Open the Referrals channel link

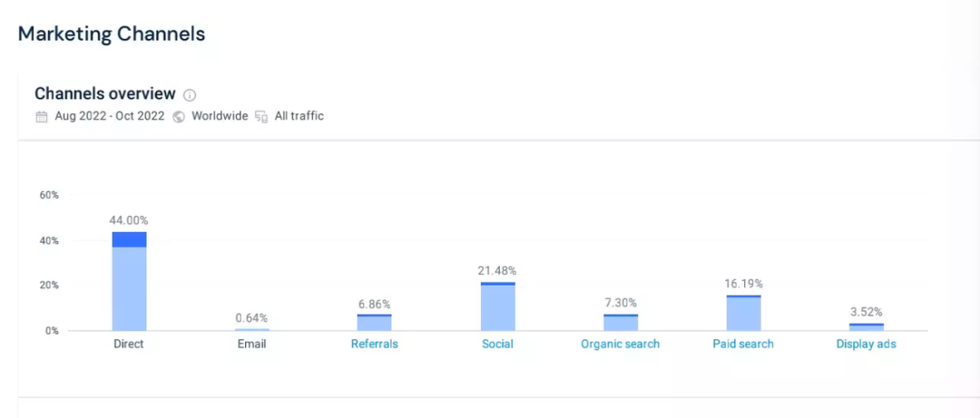375,344
